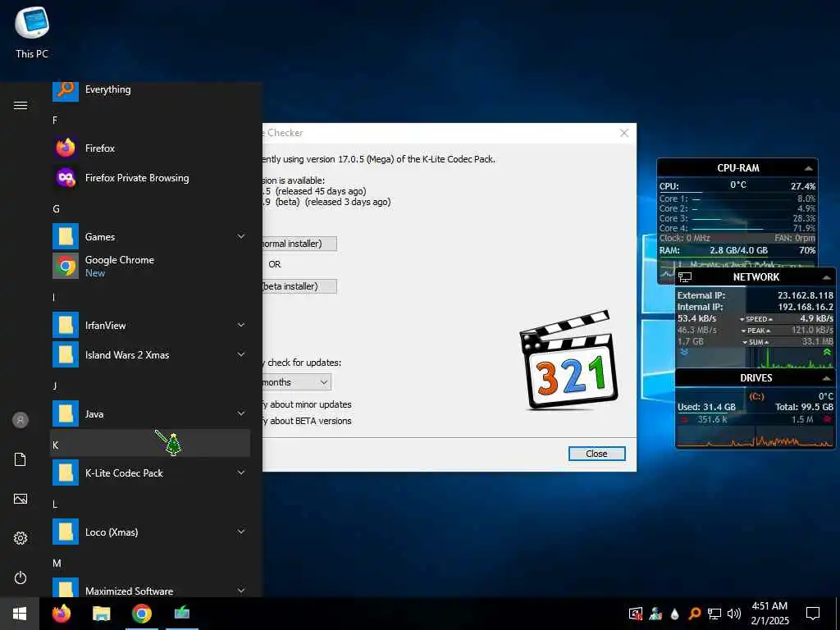Image resolution: width=840 pixels, height=630 pixels.
Task: Open Documents from the Start sidebar
Action: [21, 459]
